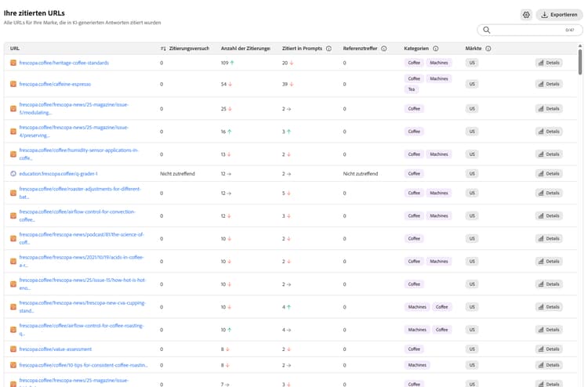Open the education.frescopa.coffee/q-grader-1 link
This screenshot has height=387, width=588.
click(x=58, y=173)
